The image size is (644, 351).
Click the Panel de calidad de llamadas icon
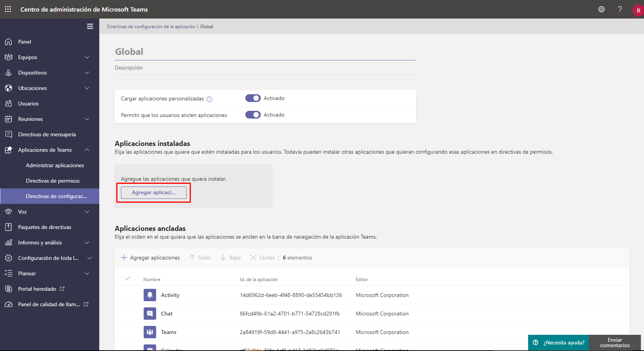point(8,304)
